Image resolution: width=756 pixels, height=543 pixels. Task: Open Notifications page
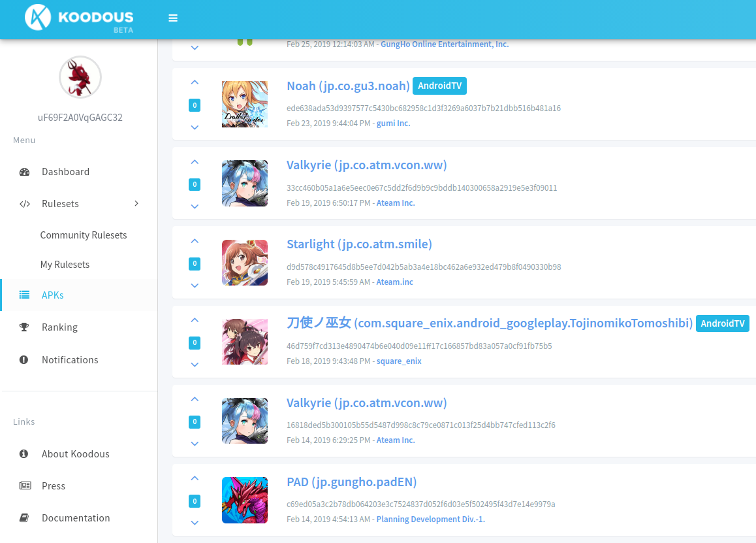(x=70, y=359)
